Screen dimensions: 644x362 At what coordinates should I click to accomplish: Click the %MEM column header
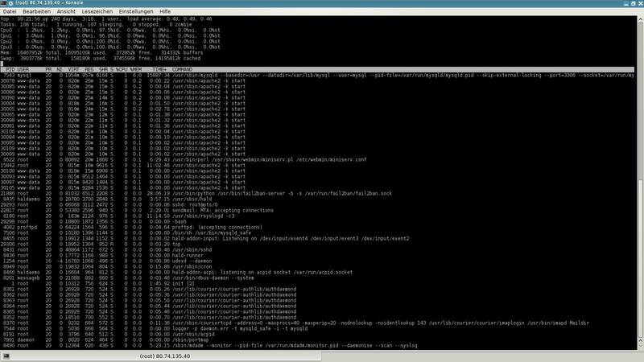(x=135, y=70)
